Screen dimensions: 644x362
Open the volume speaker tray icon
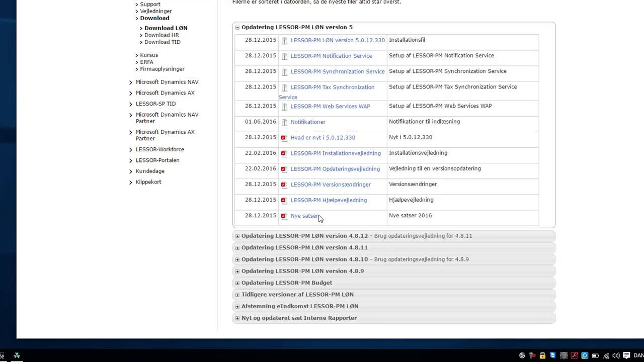[616, 355]
